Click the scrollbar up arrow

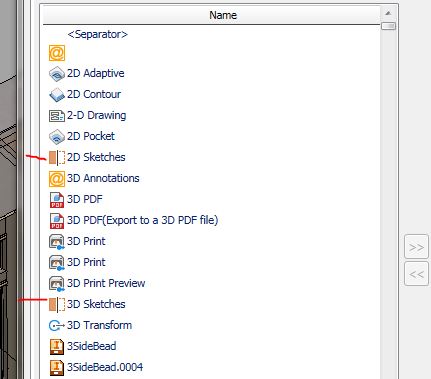click(388, 13)
